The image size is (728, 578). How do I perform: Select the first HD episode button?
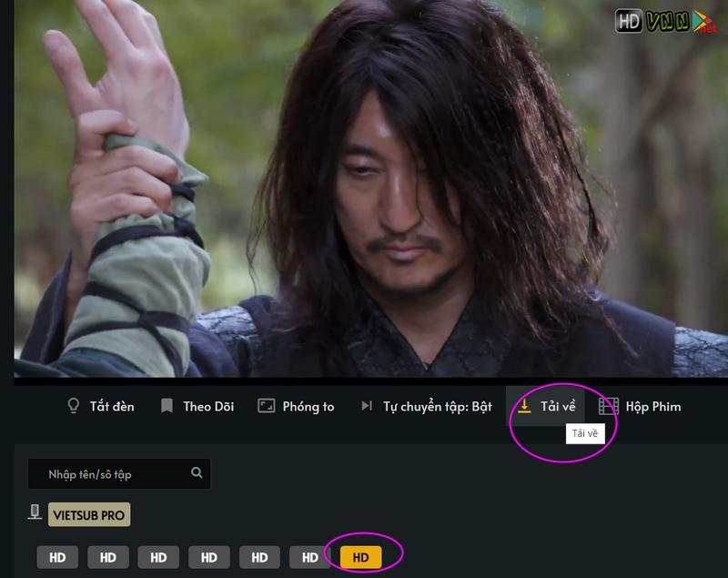(57, 557)
